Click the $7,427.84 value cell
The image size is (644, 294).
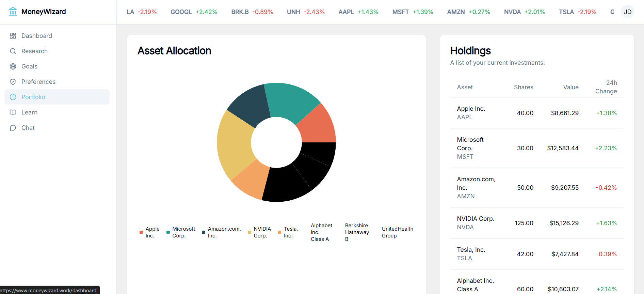tap(565, 254)
